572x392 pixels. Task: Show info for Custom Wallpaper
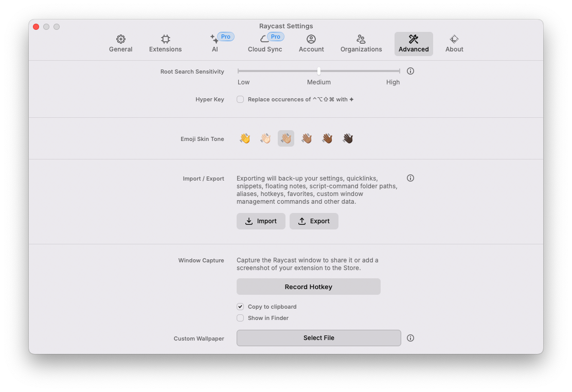[x=410, y=338]
